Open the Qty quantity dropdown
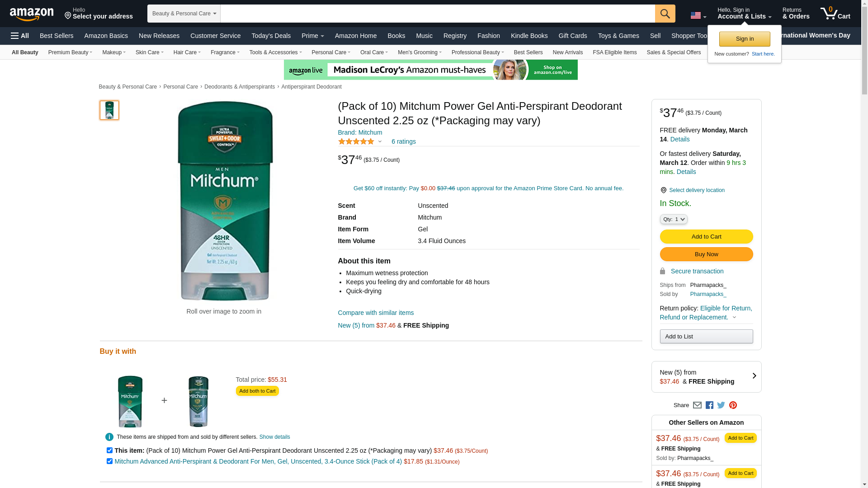The height and width of the screenshot is (488, 868). point(674,220)
